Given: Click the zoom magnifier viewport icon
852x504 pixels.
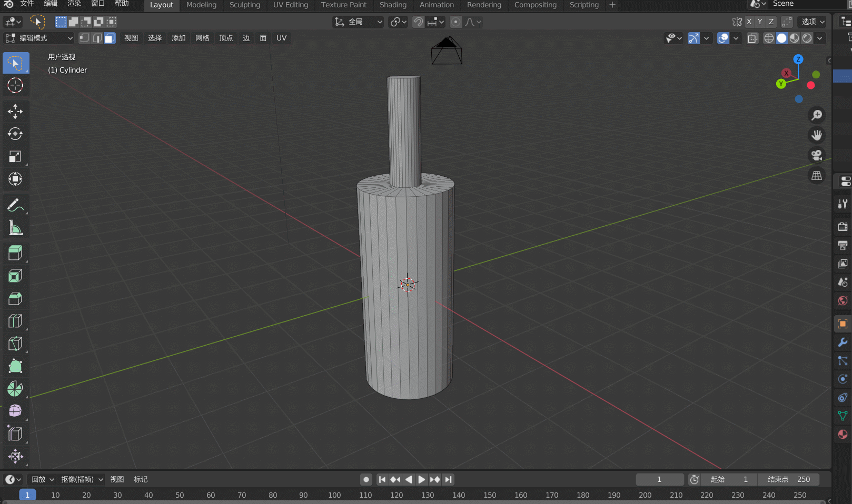Looking at the screenshot, I should coord(817,115).
